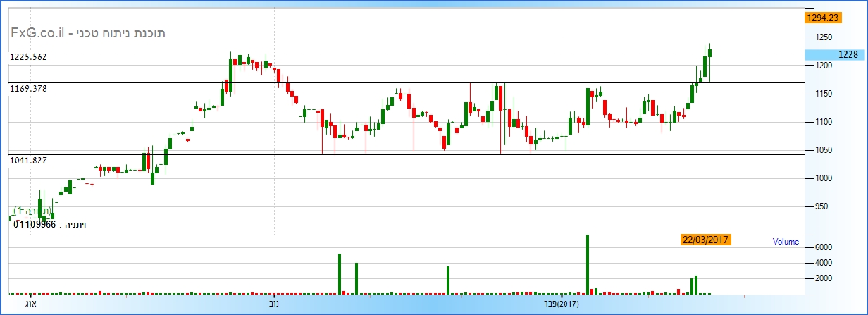Click the 1150 price axis tick
This screenshot has width=868, height=315.
click(x=824, y=94)
